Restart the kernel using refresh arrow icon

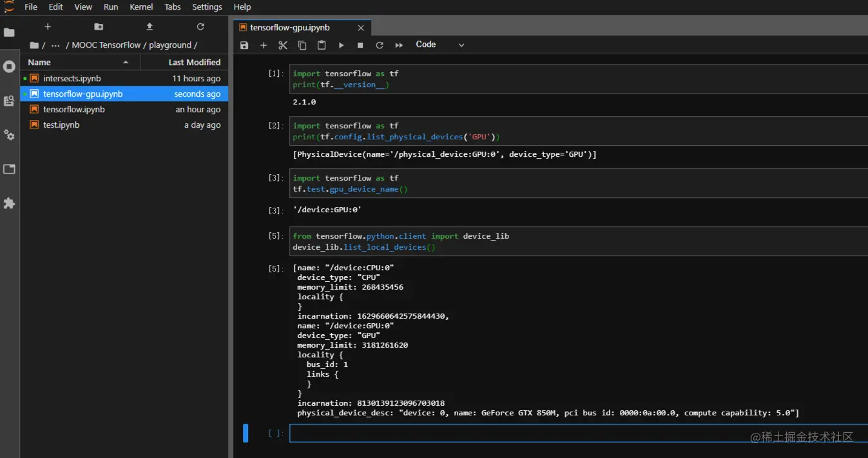pos(380,45)
